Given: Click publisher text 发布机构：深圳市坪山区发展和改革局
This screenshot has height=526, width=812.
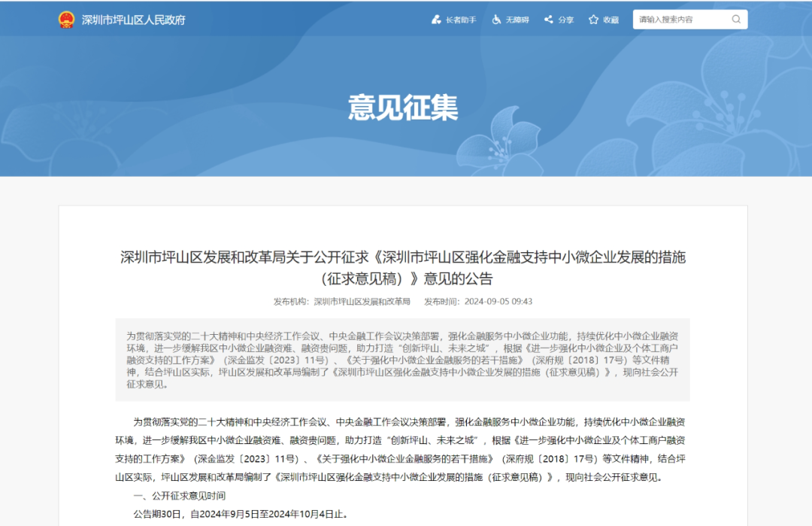Looking at the screenshot, I should [342, 302].
